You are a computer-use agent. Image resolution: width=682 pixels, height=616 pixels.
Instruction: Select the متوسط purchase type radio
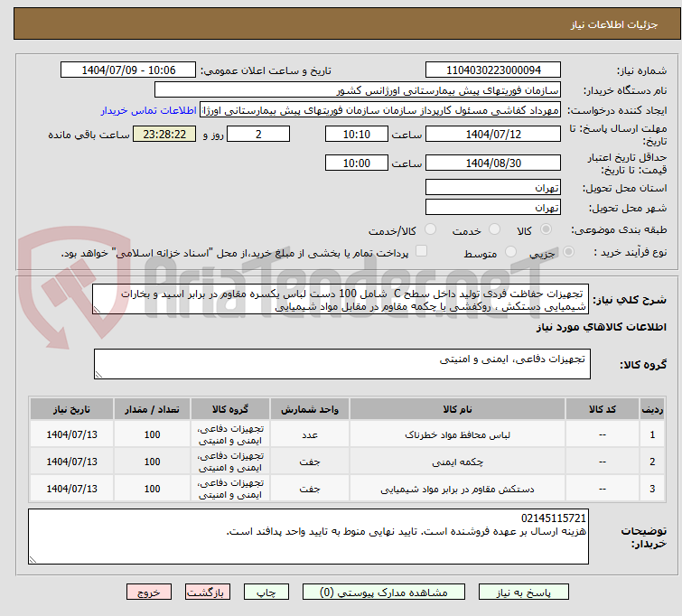511,253
